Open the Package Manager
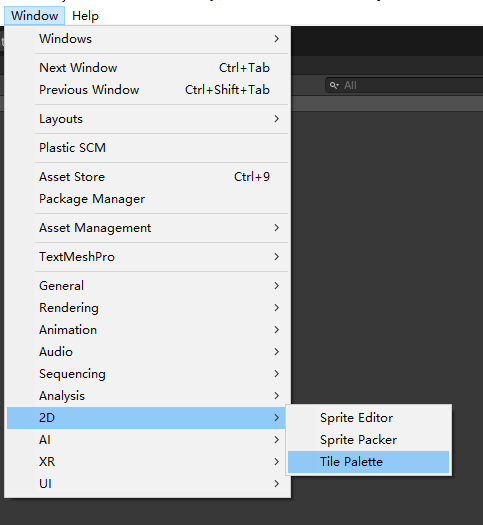The image size is (483, 525). 146,199
